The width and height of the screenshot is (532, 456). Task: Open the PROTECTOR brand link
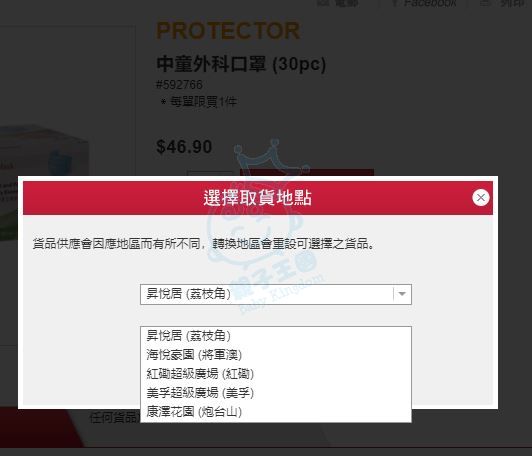coord(228,31)
